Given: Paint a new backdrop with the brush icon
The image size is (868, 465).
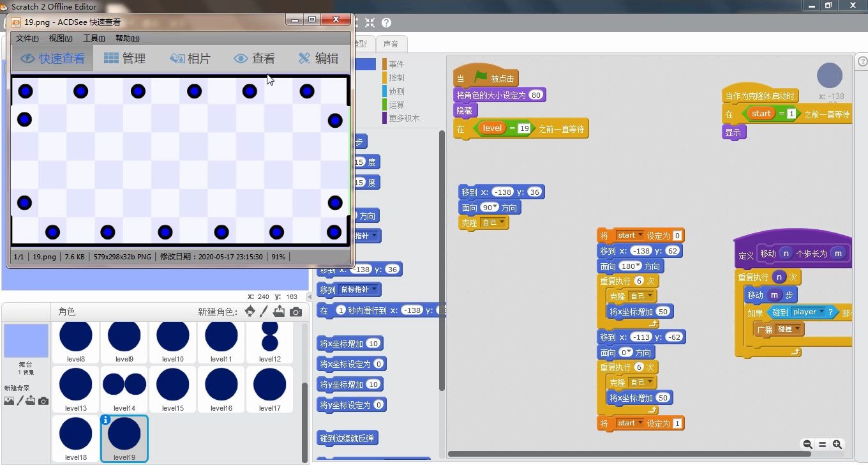Looking at the screenshot, I should pyautogui.click(x=21, y=400).
